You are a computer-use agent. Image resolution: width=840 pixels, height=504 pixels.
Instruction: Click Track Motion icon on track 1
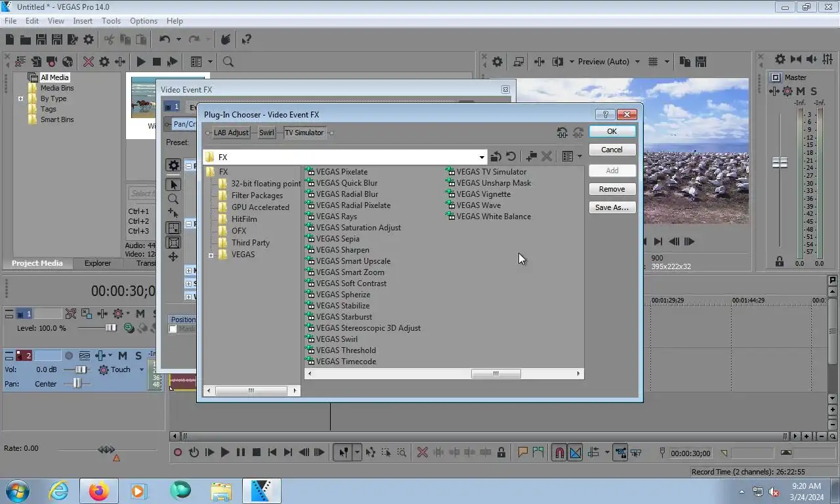click(85, 314)
